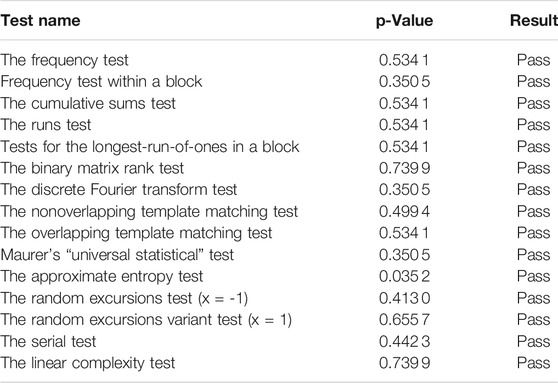Select The frequency test row label

[64, 60]
